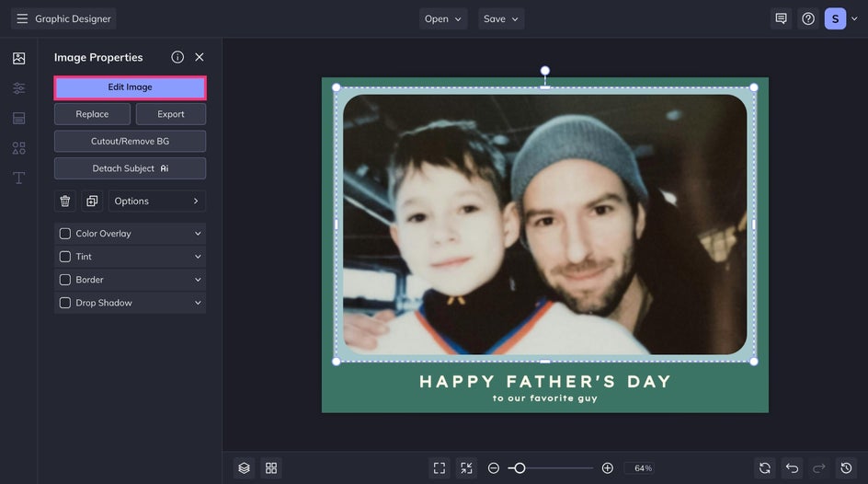Expand the Border section chevron
This screenshot has height=484, width=868.
[x=198, y=280]
